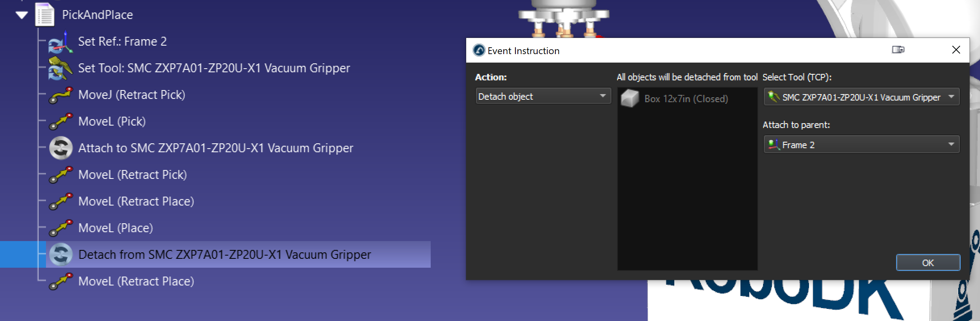The height and width of the screenshot is (321, 980).
Task: Click the Set Ref. Frame 2 icon
Action: [x=60, y=42]
